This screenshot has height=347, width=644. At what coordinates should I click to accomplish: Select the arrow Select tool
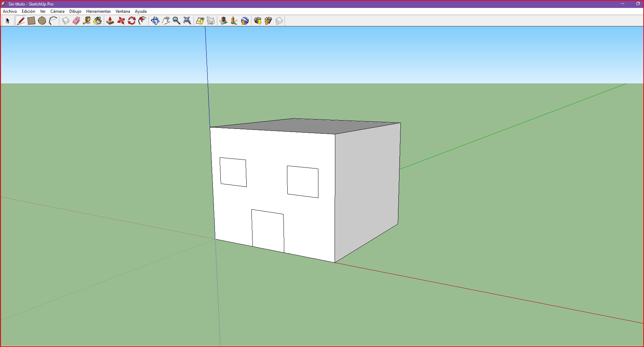click(8, 21)
